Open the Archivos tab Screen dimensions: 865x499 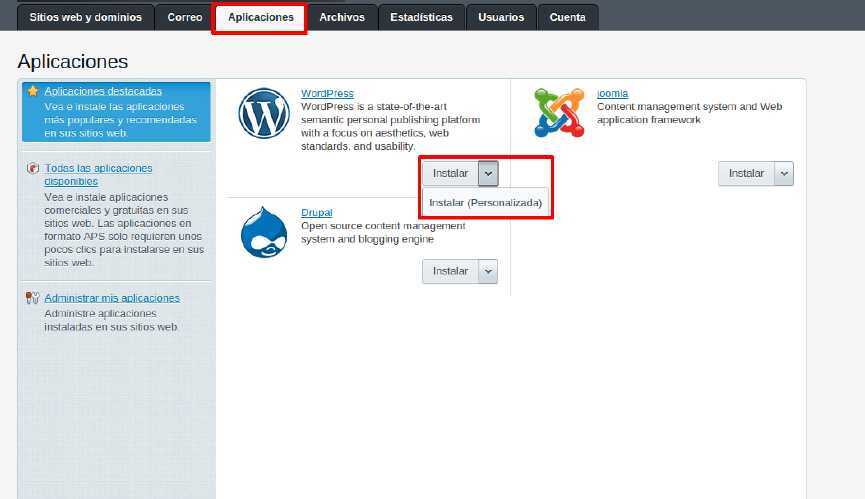coord(342,17)
